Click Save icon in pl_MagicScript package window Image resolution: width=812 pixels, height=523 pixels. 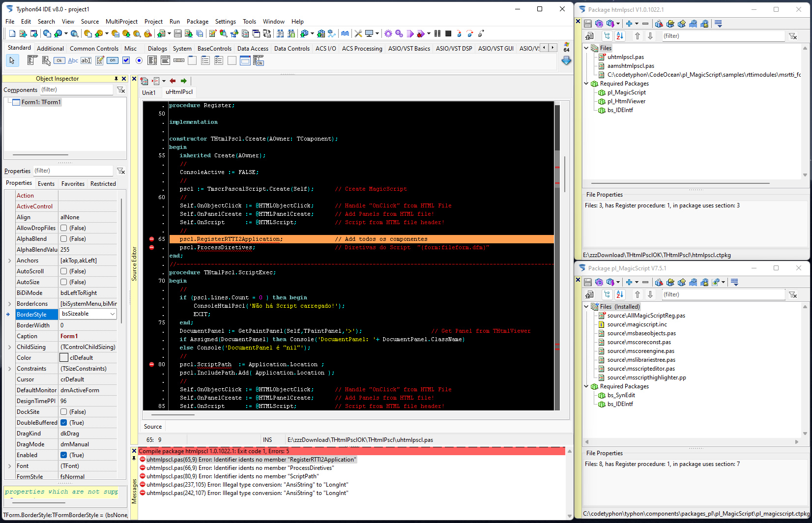[x=588, y=282]
